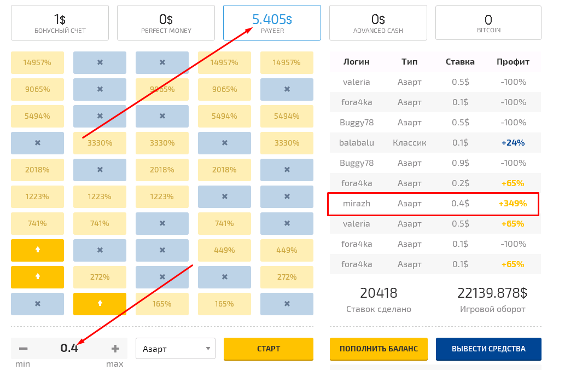Select the Perfect Money balance tab
The image size is (588, 370).
pyautogui.click(x=166, y=22)
